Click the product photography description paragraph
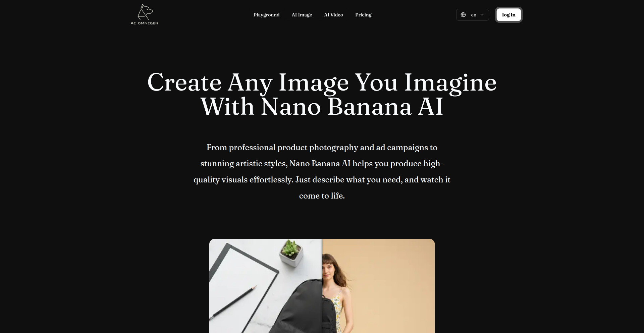644x333 pixels. [322, 171]
